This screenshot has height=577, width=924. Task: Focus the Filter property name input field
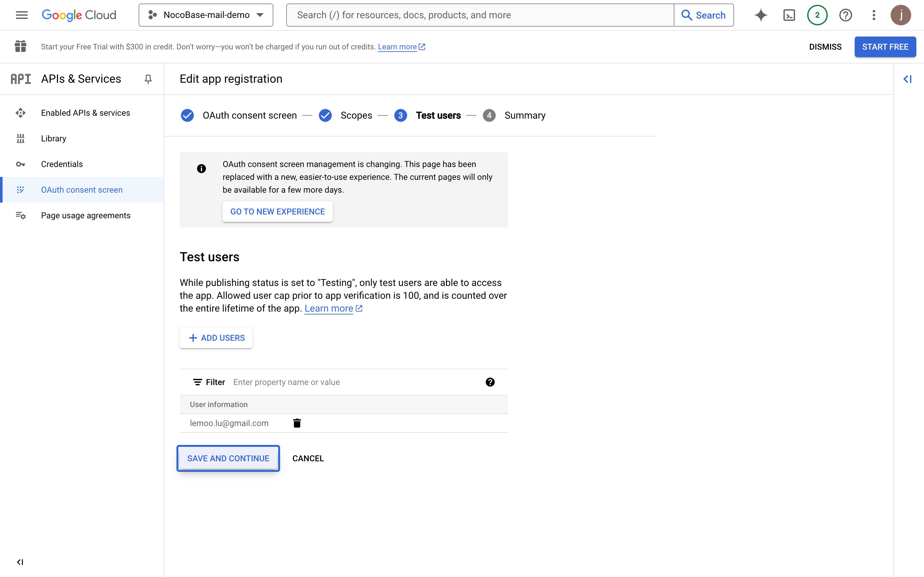point(355,382)
